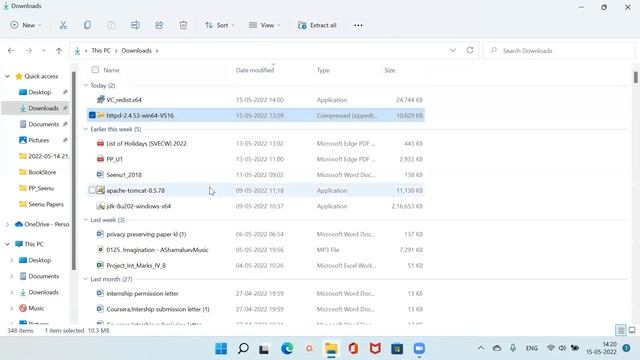This screenshot has width=640, height=360.
Task: Click the Copy icon in toolbar
Action: tap(87, 25)
